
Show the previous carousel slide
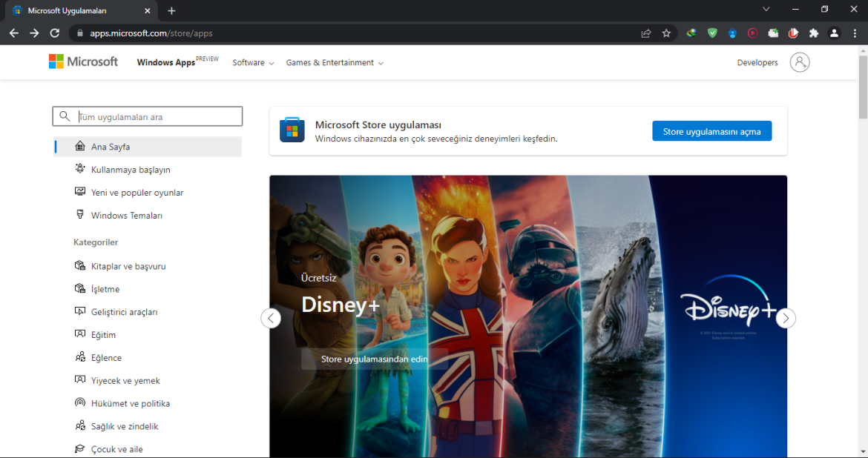tap(271, 318)
